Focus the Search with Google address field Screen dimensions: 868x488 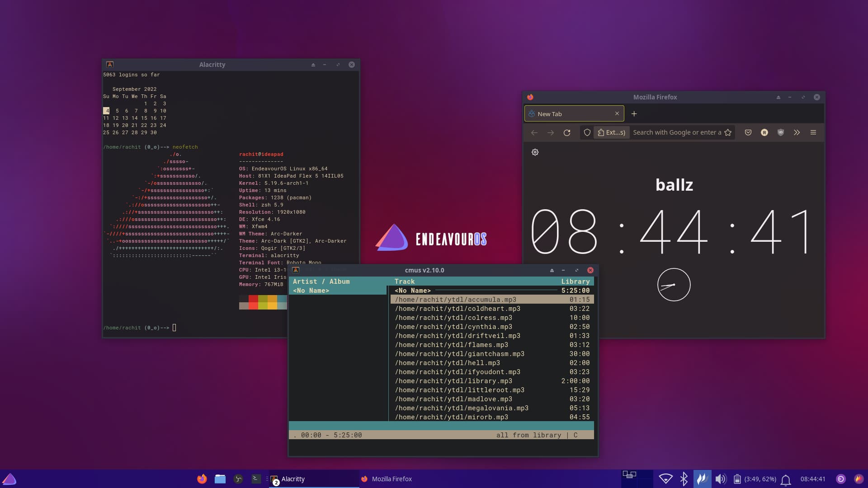pos(676,132)
